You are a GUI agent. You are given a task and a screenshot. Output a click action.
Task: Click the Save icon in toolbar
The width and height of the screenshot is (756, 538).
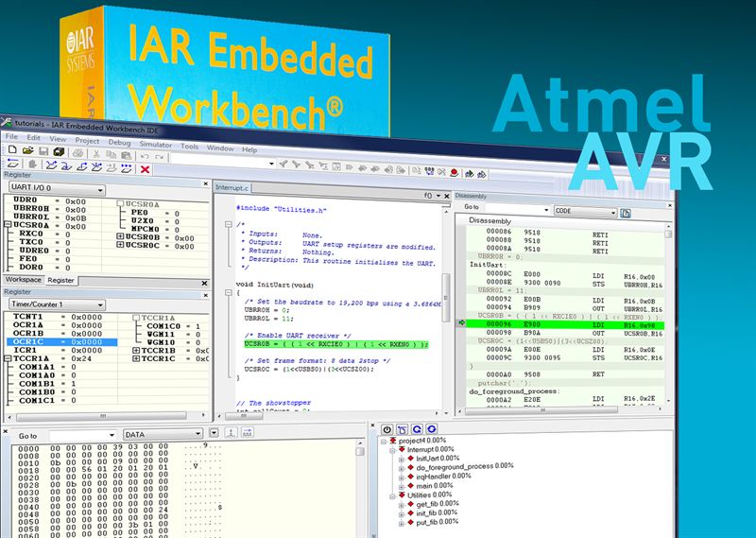pos(43,151)
